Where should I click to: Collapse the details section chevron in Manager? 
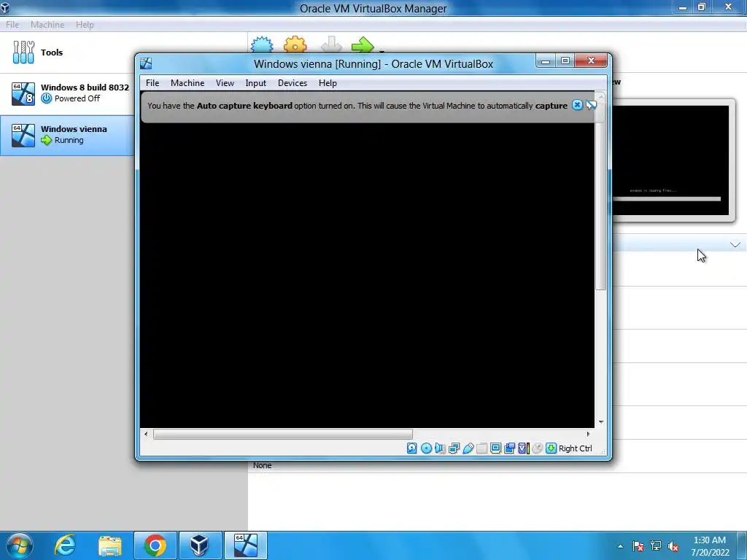coord(735,245)
